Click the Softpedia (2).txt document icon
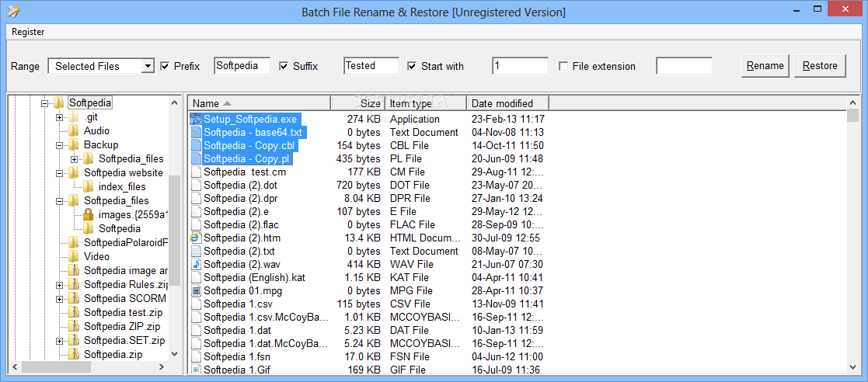This screenshot has height=382, width=868. [x=196, y=251]
